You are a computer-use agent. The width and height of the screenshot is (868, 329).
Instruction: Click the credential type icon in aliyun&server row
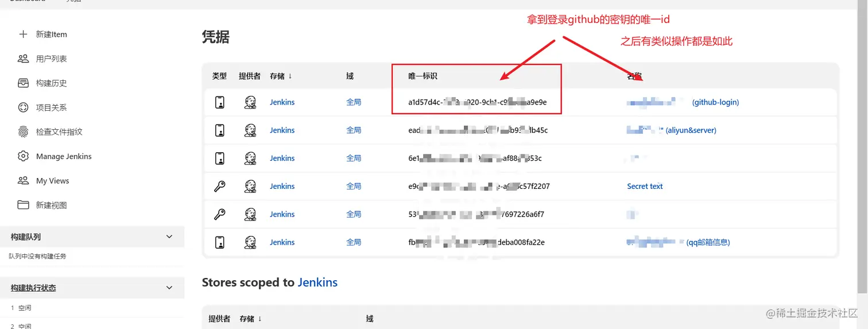tap(219, 130)
